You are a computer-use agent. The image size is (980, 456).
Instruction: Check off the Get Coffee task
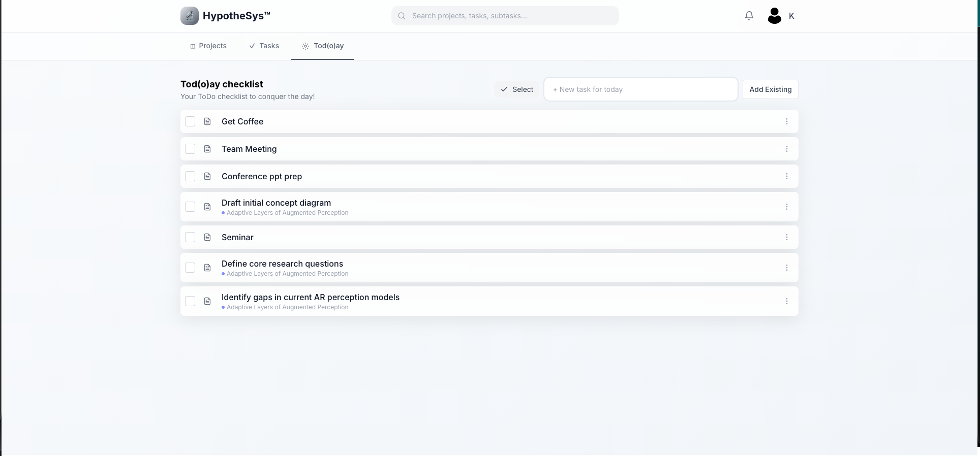(190, 121)
